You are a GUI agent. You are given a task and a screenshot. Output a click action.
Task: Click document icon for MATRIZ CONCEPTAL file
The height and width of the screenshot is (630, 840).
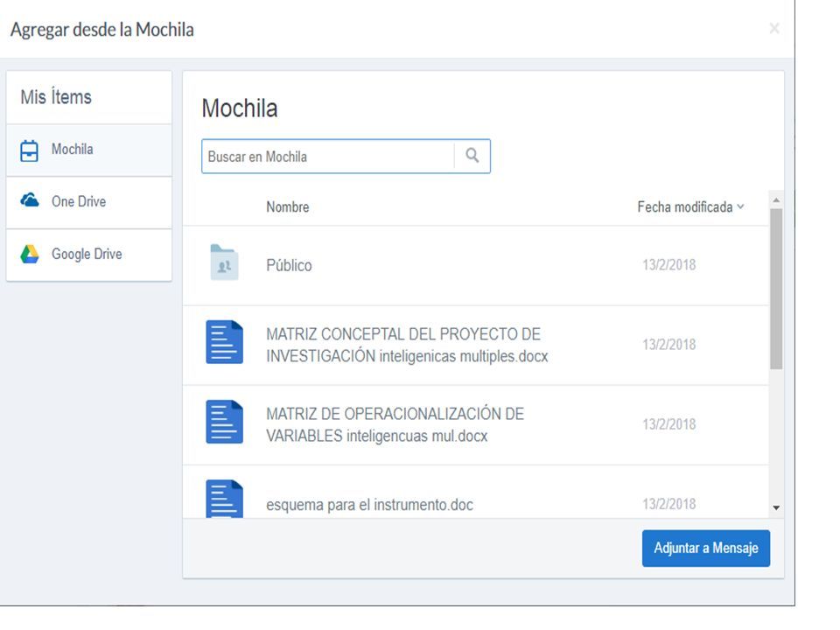[225, 342]
